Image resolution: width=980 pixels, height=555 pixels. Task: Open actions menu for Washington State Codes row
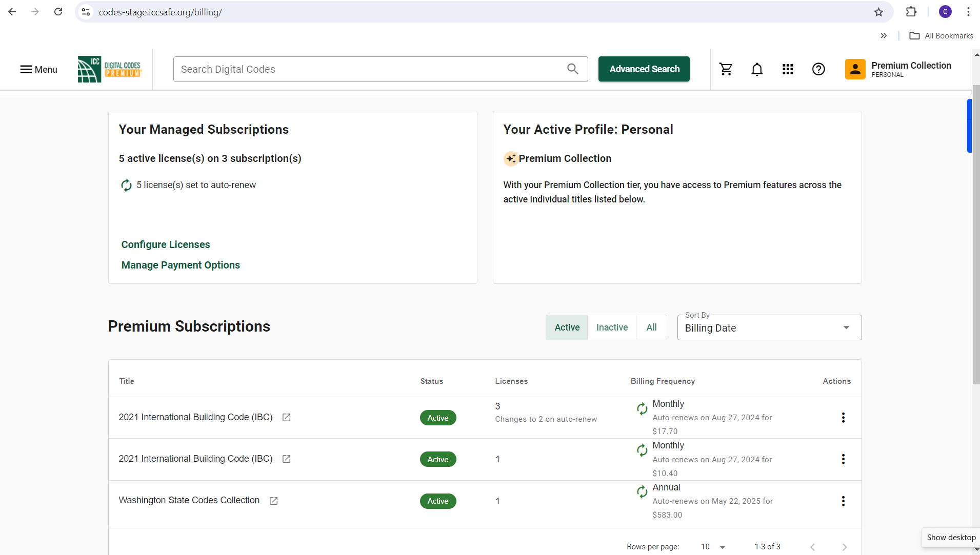(x=843, y=501)
